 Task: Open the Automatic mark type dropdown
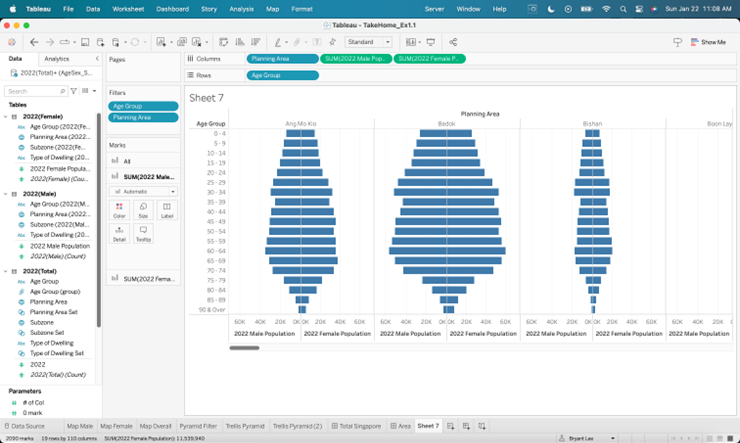tap(143, 191)
